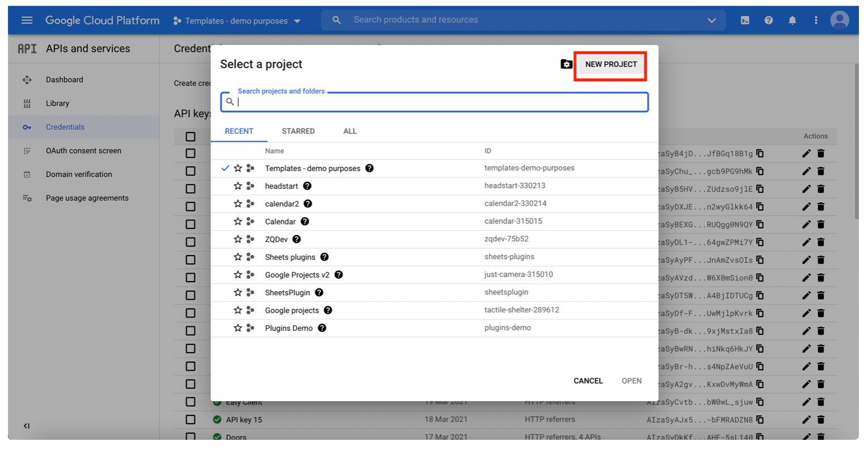Image resolution: width=868 pixels, height=450 pixels.
Task: Edit the API key ending JfBGq18B1g
Action: [x=806, y=154]
